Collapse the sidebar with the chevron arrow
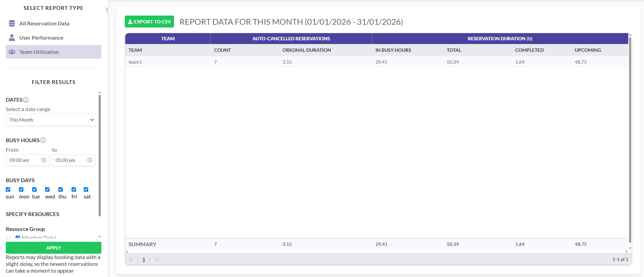644x277 pixels. [x=108, y=10]
